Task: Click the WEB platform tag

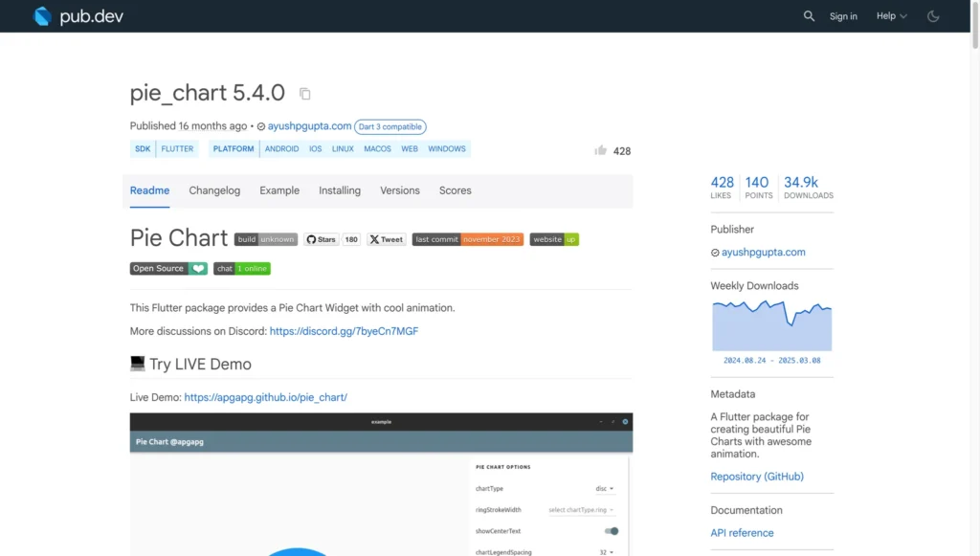Action: pyautogui.click(x=410, y=148)
